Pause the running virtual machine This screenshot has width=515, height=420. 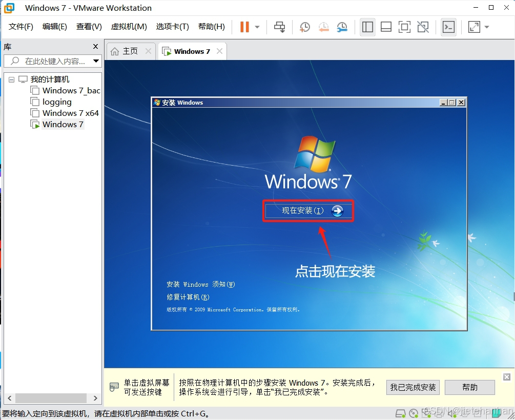tap(244, 27)
